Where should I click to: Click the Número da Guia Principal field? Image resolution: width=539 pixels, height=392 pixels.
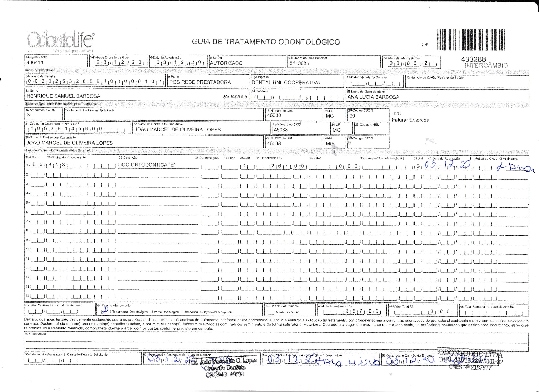[299, 63]
